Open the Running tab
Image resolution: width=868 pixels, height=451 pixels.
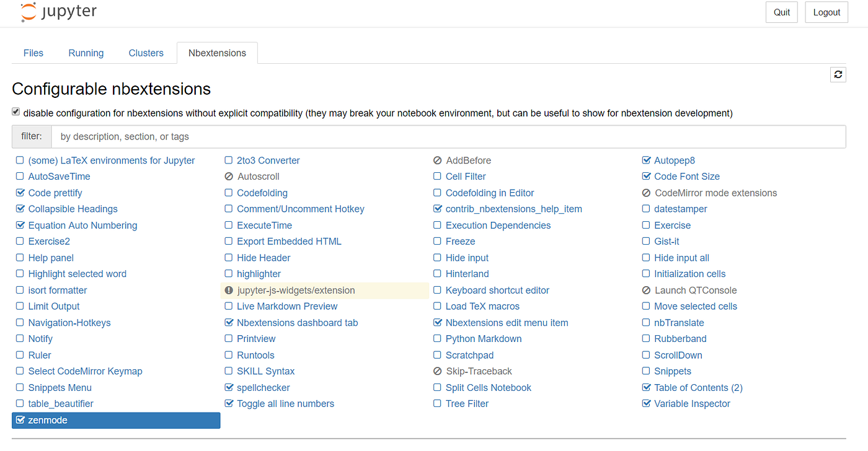pyautogui.click(x=86, y=53)
